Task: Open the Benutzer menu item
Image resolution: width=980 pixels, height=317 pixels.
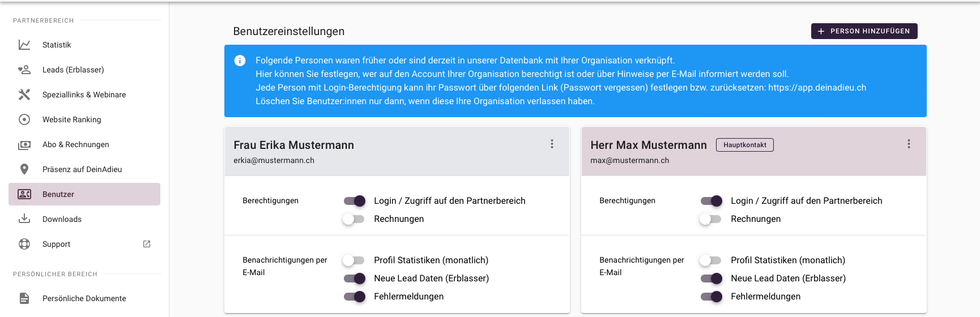Action: 84,194
